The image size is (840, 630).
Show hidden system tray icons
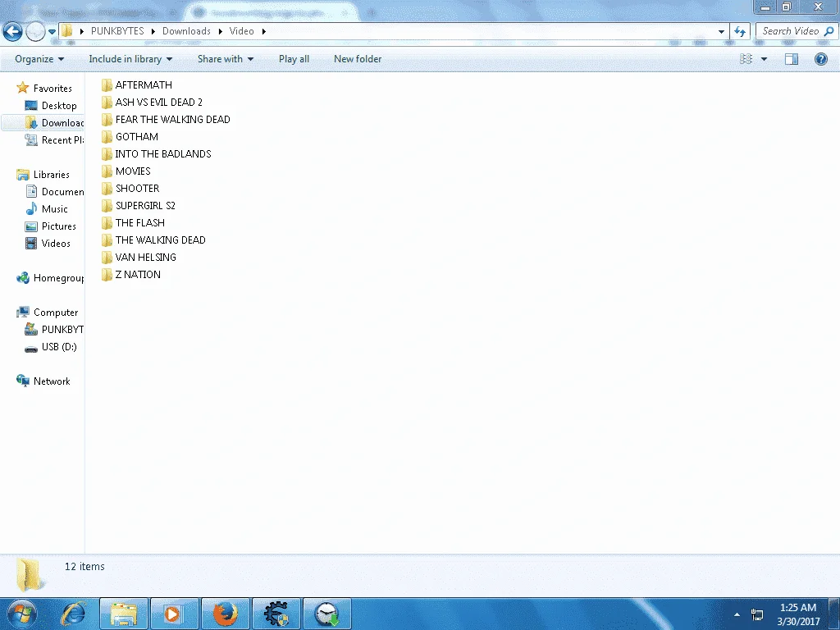coord(737,614)
